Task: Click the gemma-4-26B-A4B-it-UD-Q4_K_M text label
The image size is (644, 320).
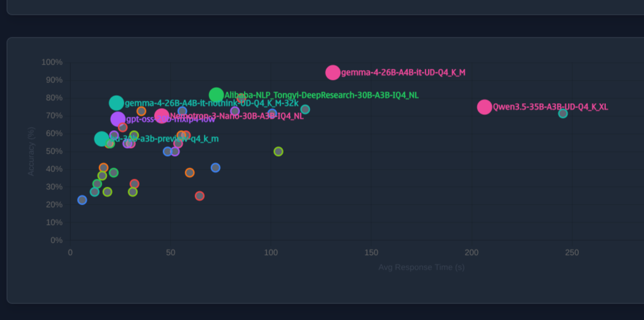Action: tap(403, 72)
